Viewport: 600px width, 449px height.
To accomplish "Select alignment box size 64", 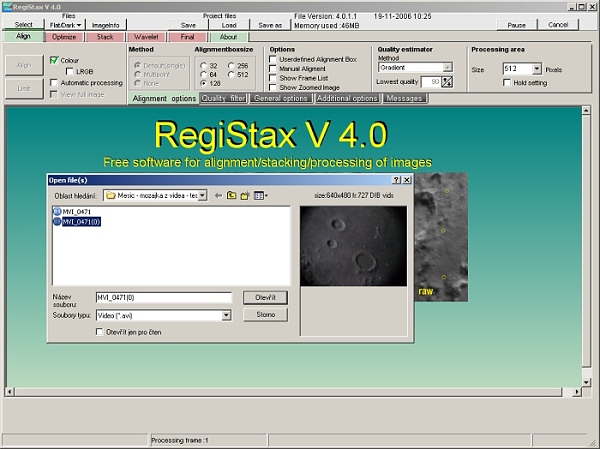I will click(x=204, y=75).
